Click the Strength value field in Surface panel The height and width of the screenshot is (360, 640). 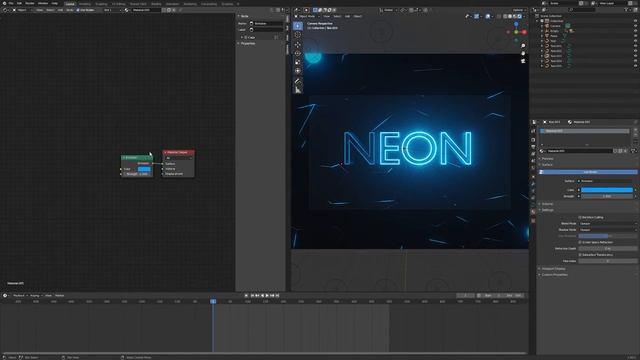pyautogui.click(x=607, y=196)
